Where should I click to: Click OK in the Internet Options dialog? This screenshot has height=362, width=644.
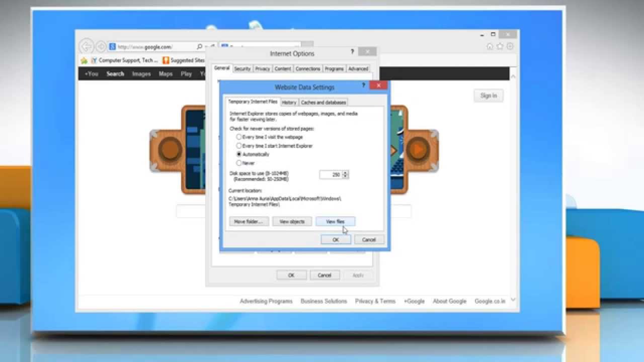291,275
